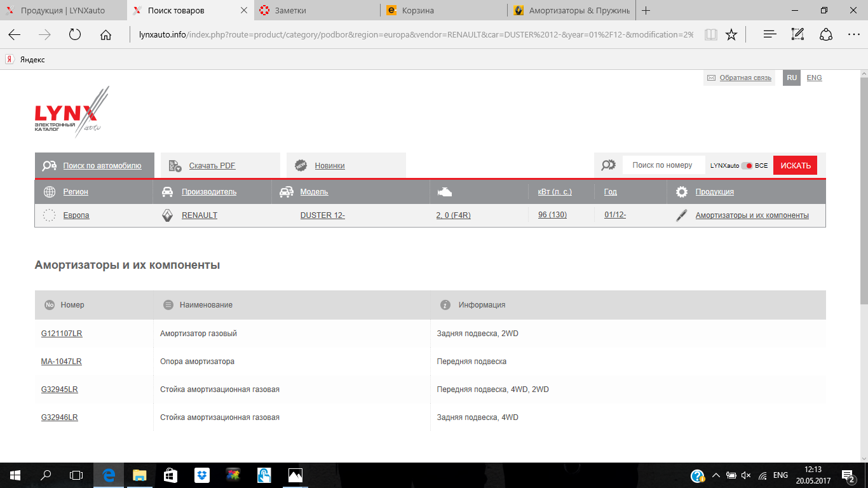Open Dropbox from taskbar
The width and height of the screenshot is (868, 488).
pyautogui.click(x=201, y=475)
